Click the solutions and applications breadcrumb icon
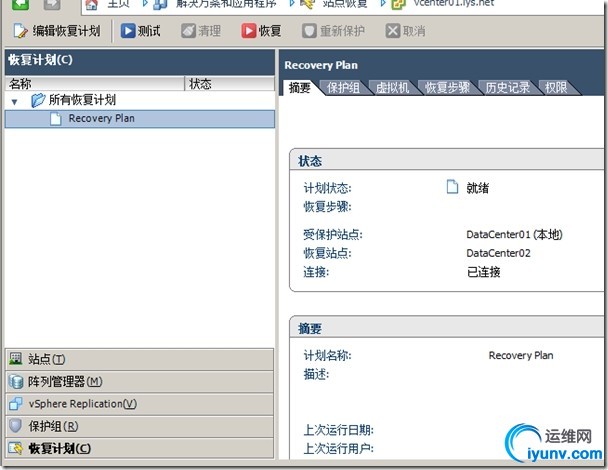This screenshot has height=470, width=608. (x=160, y=4)
